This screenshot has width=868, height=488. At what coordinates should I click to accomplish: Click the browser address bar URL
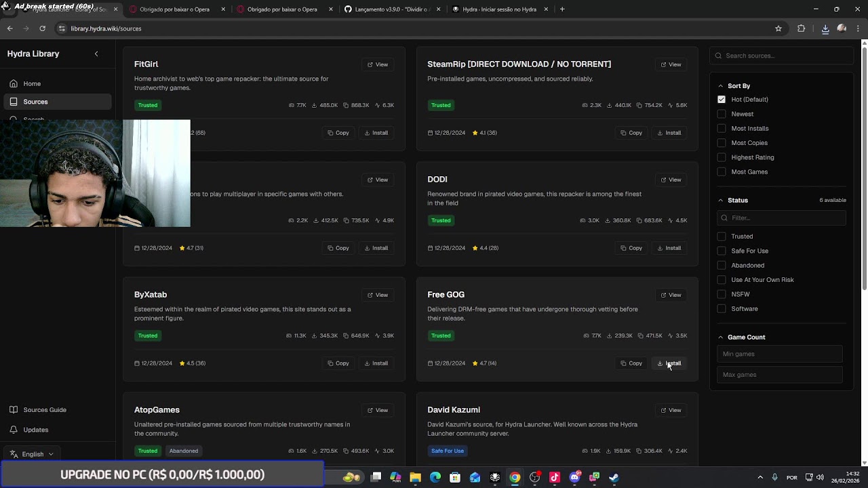click(x=106, y=28)
